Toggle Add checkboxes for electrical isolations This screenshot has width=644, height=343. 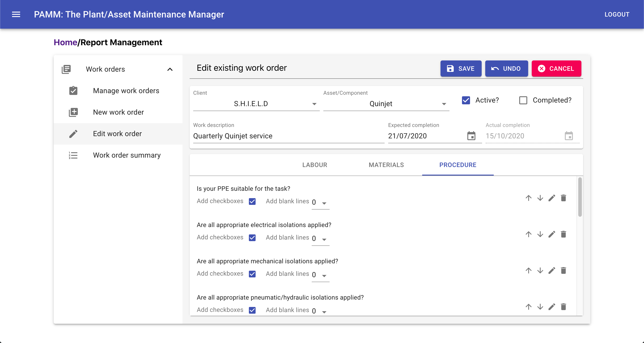[252, 238]
